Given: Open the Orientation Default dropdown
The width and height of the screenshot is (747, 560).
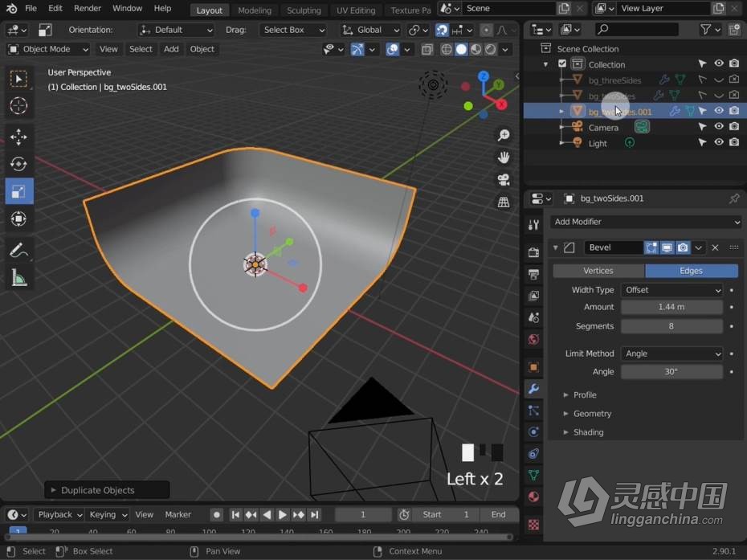Looking at the screenshot, I should pyautogui.click(x=176, y=30).
